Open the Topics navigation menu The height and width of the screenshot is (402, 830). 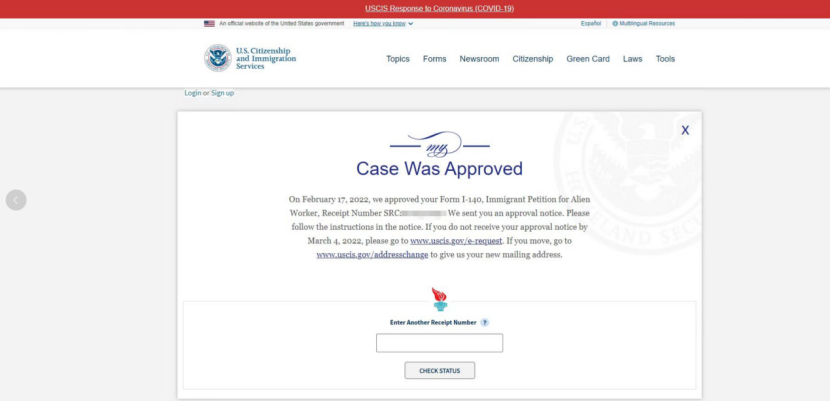click(x=398, y=59)
